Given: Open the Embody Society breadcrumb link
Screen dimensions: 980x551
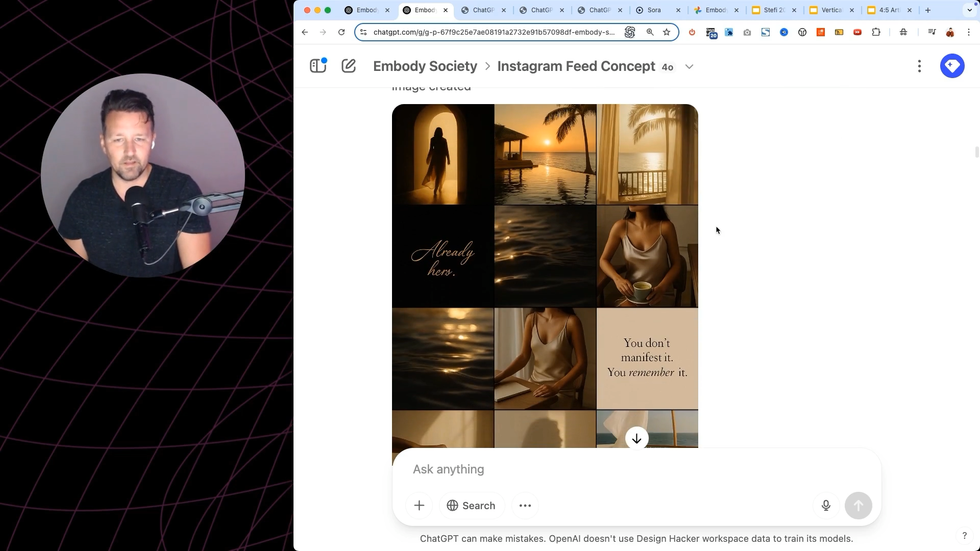Looking at the screenshot, I should [x=425, y=66].
